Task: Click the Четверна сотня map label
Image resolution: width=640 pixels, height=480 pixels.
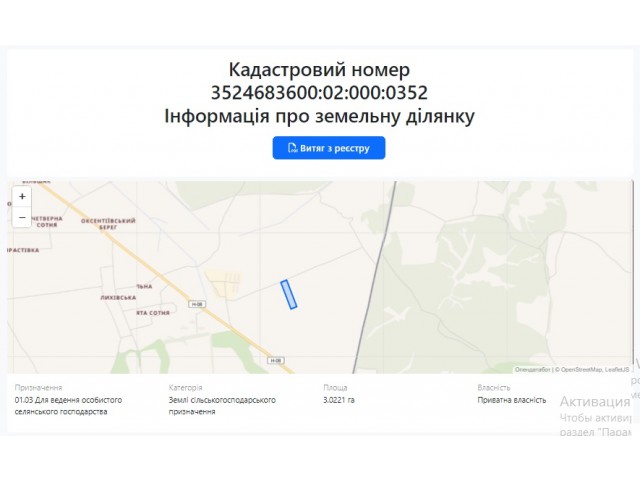Action: tap(47, 222)
